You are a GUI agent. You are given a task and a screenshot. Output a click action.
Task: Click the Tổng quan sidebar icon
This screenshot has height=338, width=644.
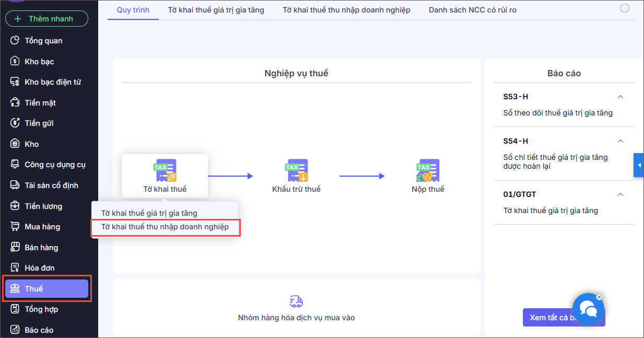(x=15, y=41)
